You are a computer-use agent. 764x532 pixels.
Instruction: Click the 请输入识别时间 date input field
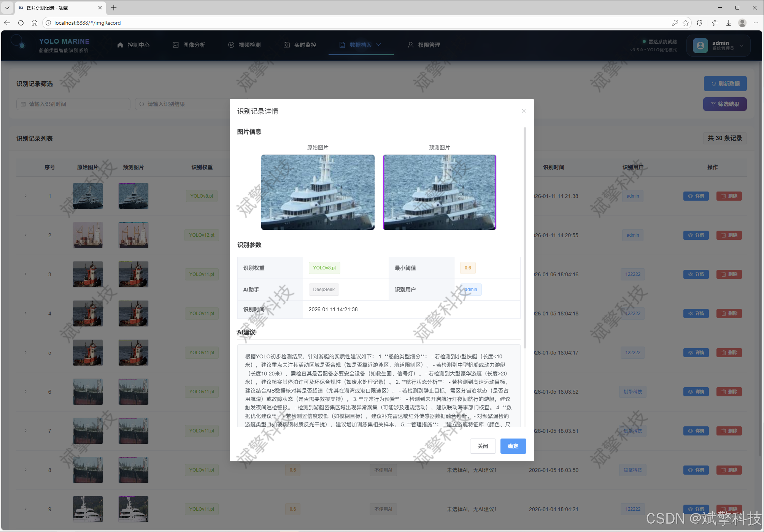click(73, 104)
